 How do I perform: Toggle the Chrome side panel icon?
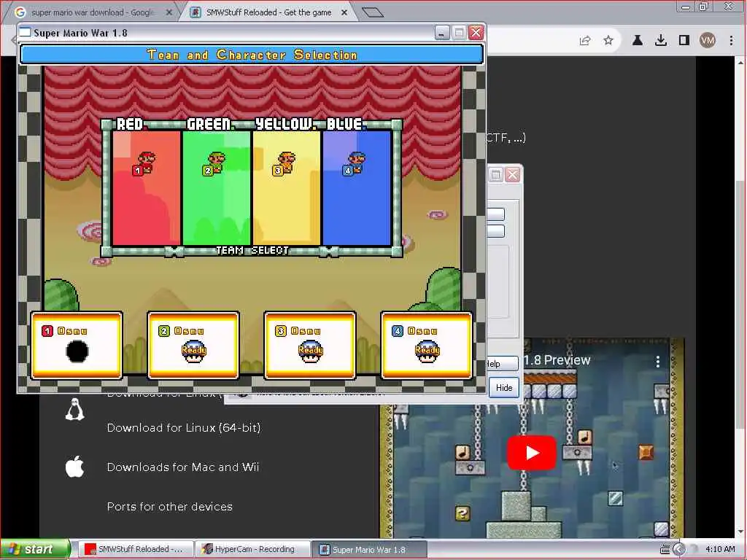click(x=684, y=41)
